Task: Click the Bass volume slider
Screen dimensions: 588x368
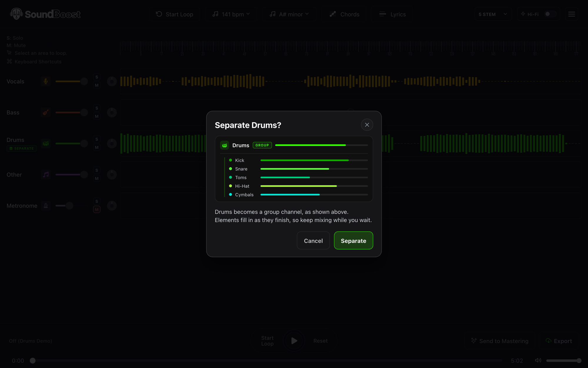Action: pyautogui.click(x=72, y=112)
